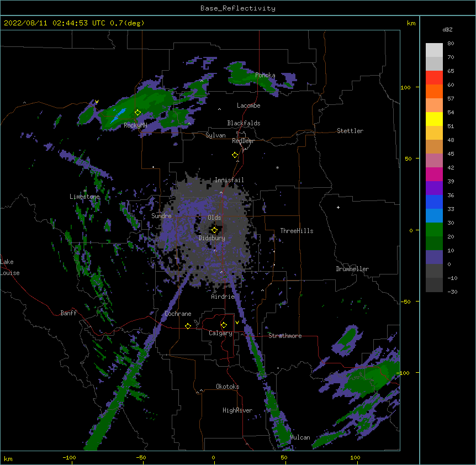Image resolution: width=476 pixels, height=465 pixels.
Task: Select the slate purple 0-10 dBZ legend swatch
Action: [x=434, y=257]
